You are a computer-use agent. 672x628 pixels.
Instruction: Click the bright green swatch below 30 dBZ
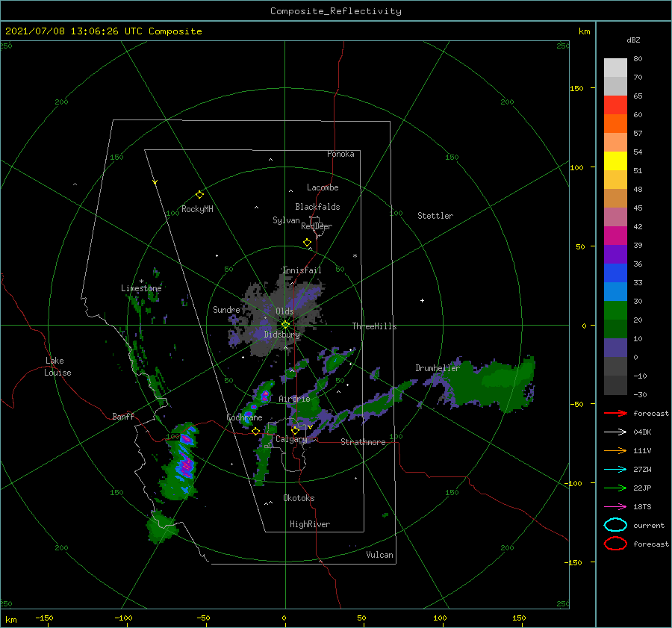pyautogui.click(x=615, y=310)
